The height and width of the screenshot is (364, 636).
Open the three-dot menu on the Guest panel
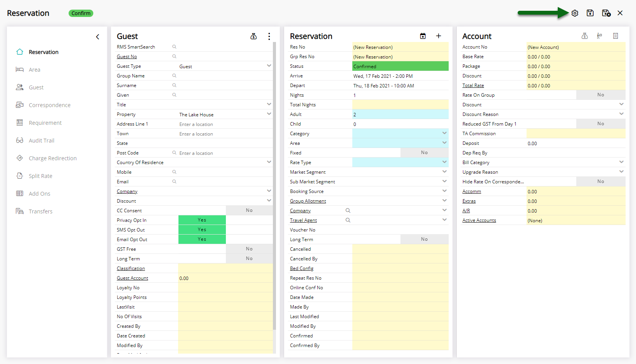[x=269, y=36]
